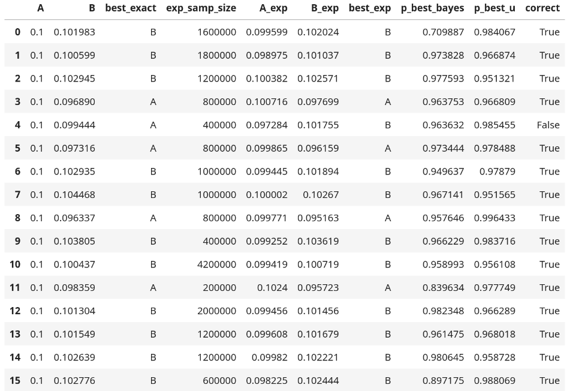Click B_exp value 0.10267
Image resolution: width=588 pixels, height=391 pixels.
321,195
